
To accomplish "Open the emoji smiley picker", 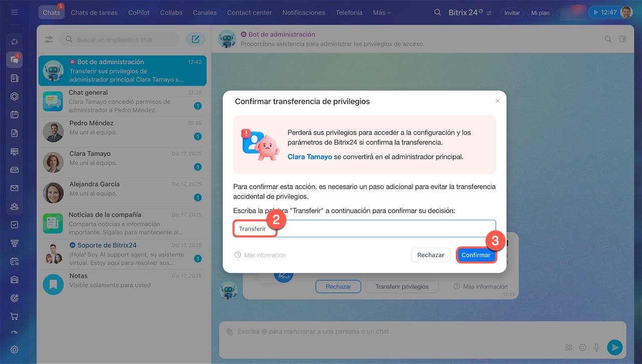I will click(x=582, y=347).
